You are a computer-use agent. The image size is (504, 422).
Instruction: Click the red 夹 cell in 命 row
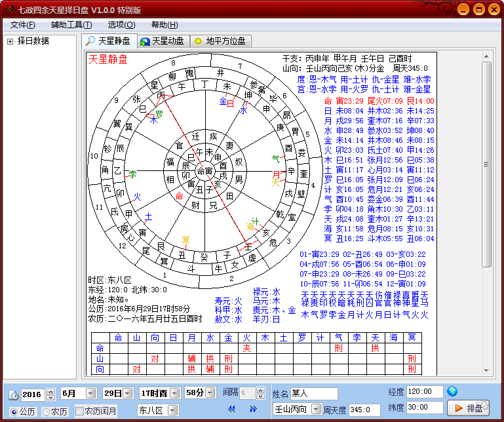pos(246,348)
